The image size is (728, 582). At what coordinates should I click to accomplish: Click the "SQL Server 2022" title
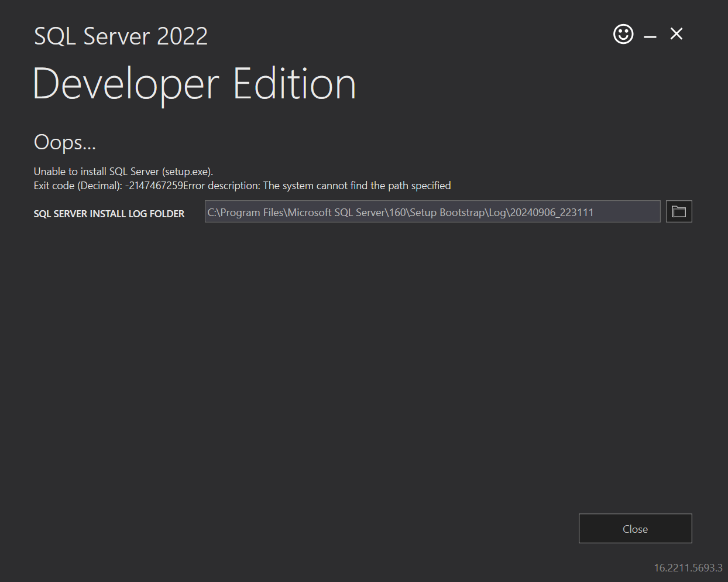[x=121, y=36]
